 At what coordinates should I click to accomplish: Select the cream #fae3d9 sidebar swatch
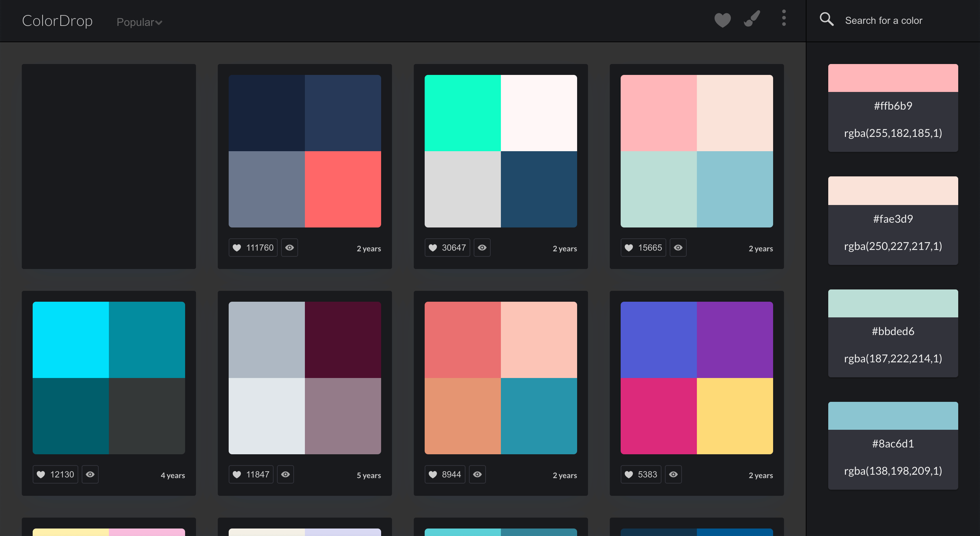coord(893,191)
